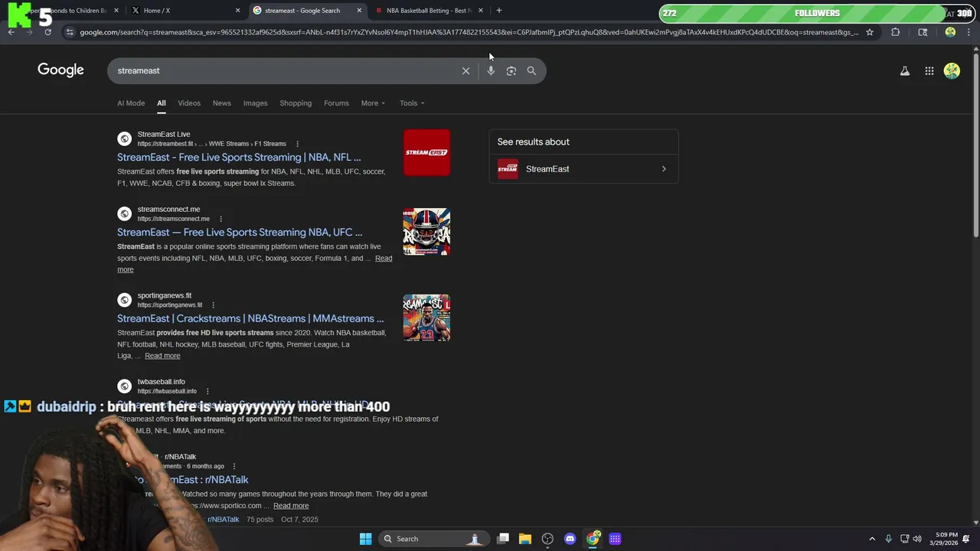Image resolution: width=980 pixels, height=551 pixels.
Task: Open File Explorer from taskbar
Action: click(x=525, y=539)
